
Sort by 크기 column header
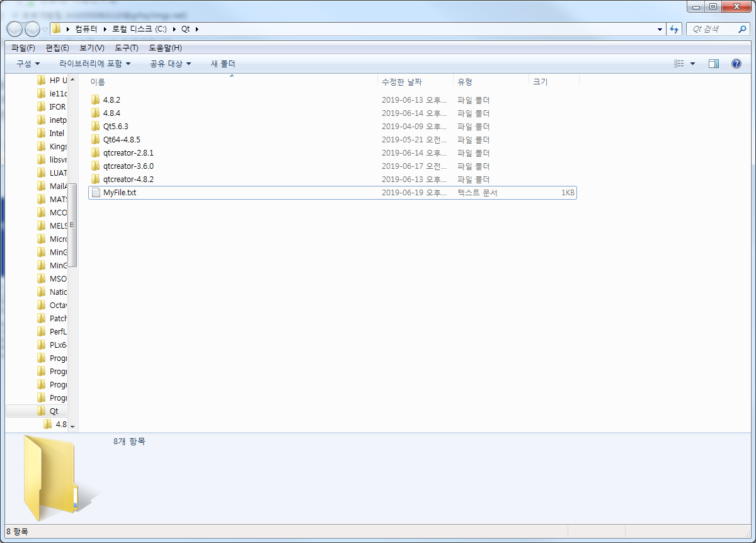point(554,82)
